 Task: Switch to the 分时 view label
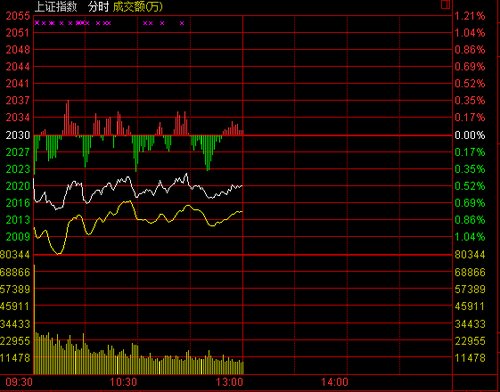pyautogui.click(x=98, y=6)
